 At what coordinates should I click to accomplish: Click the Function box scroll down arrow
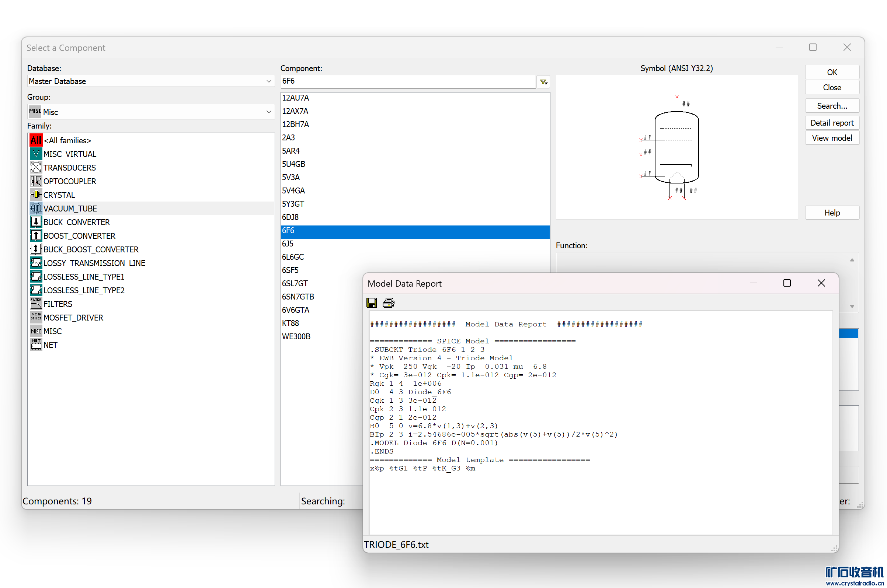[x=852, y=306]
